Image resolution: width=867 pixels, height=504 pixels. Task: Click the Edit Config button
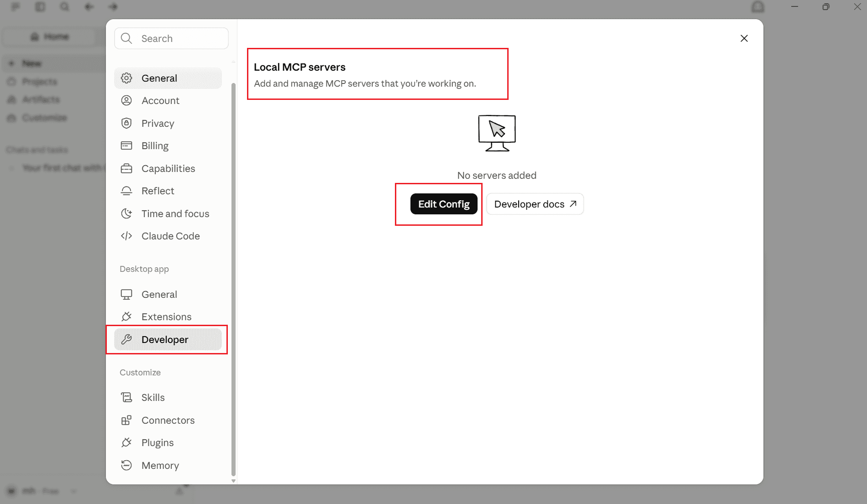point(444,204)
